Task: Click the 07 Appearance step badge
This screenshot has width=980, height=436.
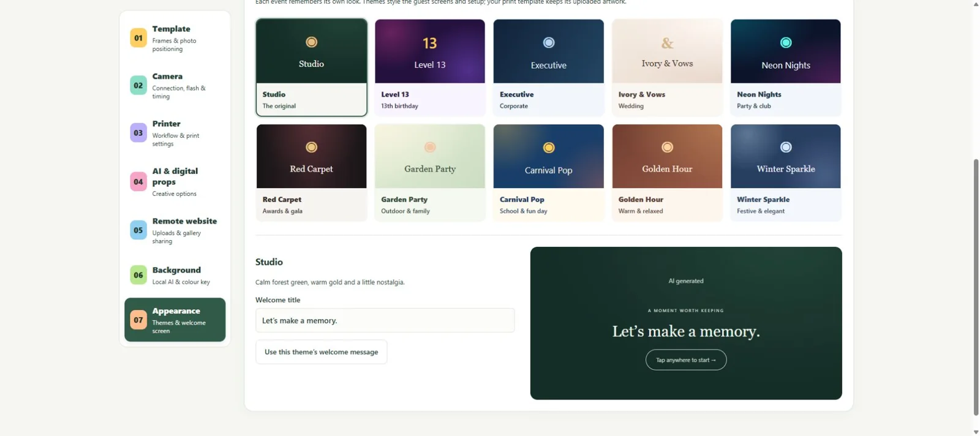Action: [x=138, y=320]
